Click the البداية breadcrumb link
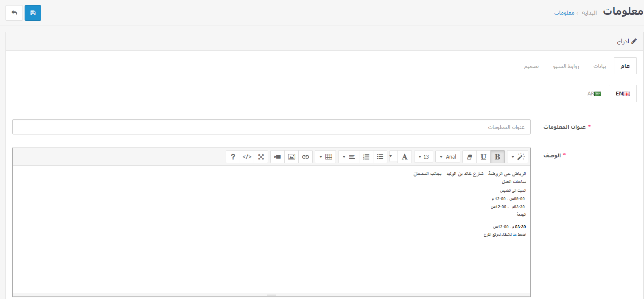 click(589, 13)
